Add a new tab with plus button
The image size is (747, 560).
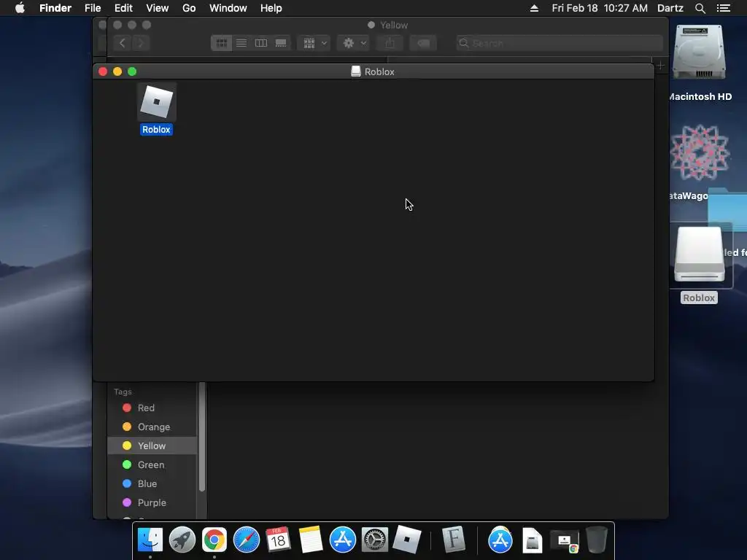tap(660, 65)
